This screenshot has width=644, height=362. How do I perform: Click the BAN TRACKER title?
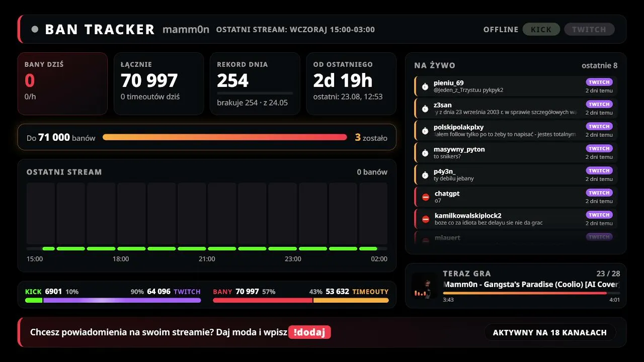100,29
